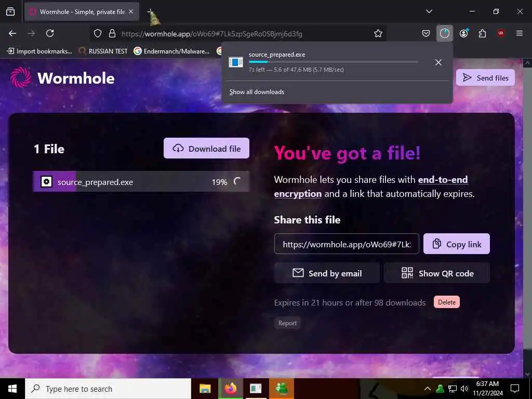Click source_prepared.exe in downloads panel
The image size is (532, 399).
click(277, 55)
